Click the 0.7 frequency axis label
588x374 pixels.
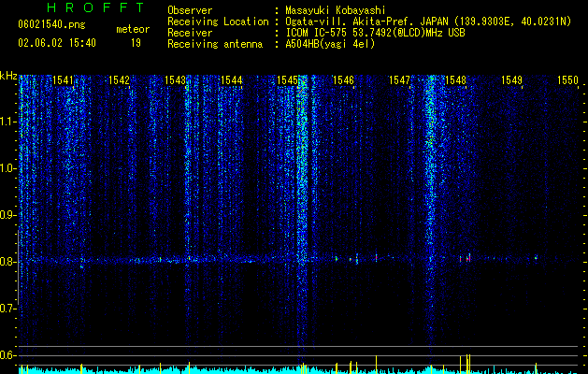(x=8, y=309)
